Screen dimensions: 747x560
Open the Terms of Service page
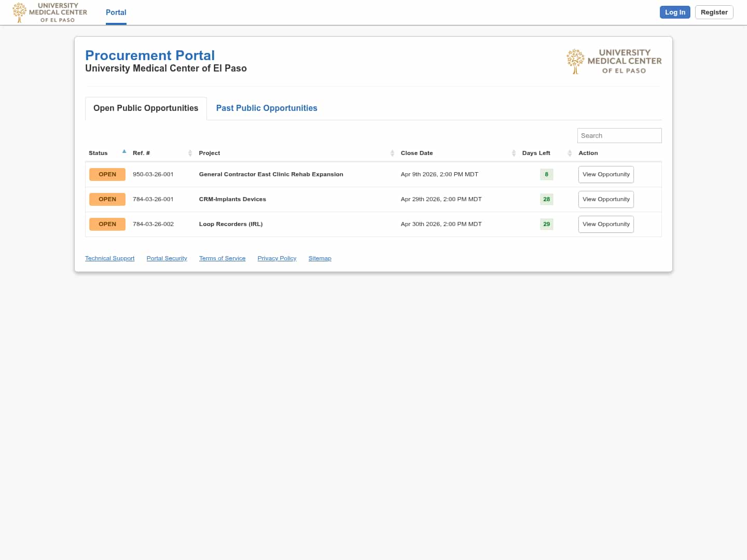(x=222, y=258)
